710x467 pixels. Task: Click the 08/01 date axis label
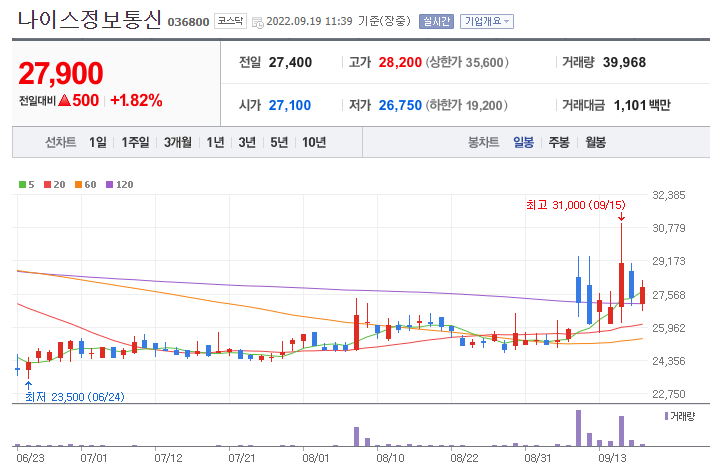click(316, 458)
